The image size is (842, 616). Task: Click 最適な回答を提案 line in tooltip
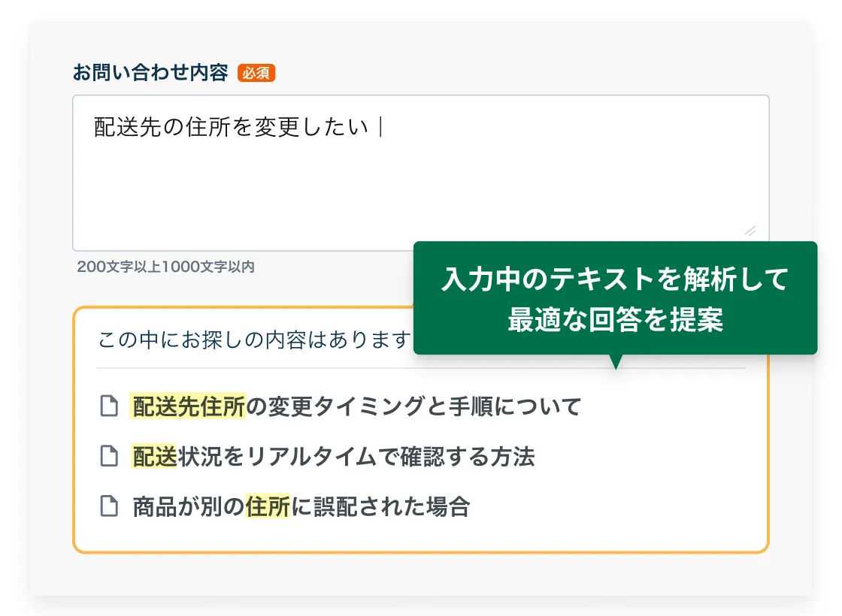coord(615,319)
